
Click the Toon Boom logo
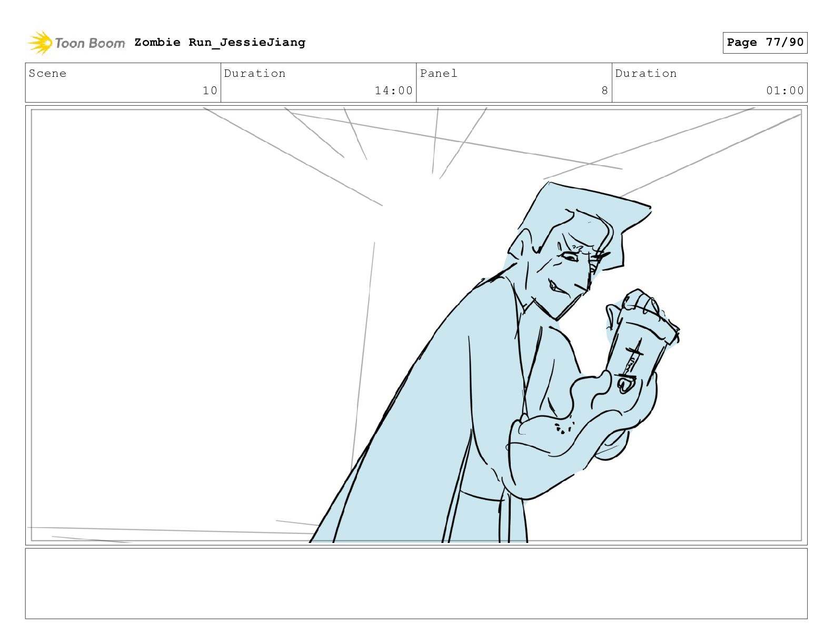coord(76,43)
